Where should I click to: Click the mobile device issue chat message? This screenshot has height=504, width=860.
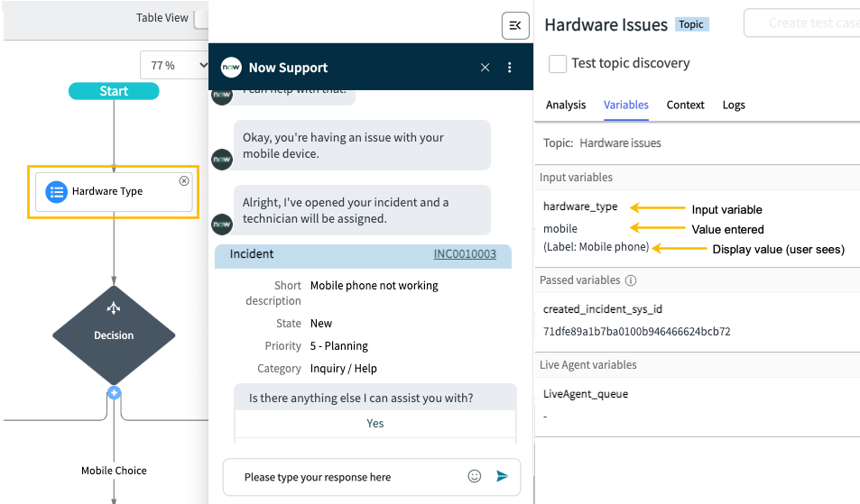[x=362, y=145]
